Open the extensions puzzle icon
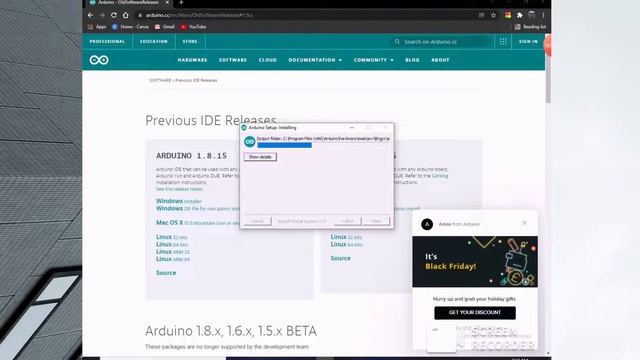This screenshot has width=640, height=360. [x=520, y=15]
